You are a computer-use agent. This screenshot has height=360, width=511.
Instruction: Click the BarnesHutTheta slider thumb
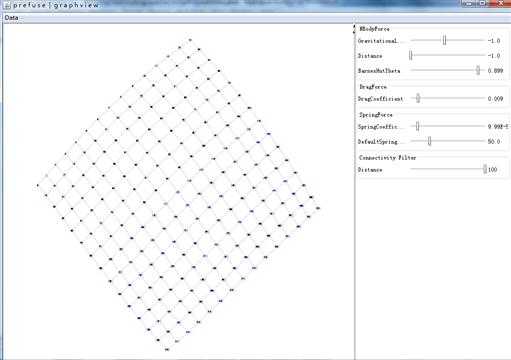tap(478, 70)
